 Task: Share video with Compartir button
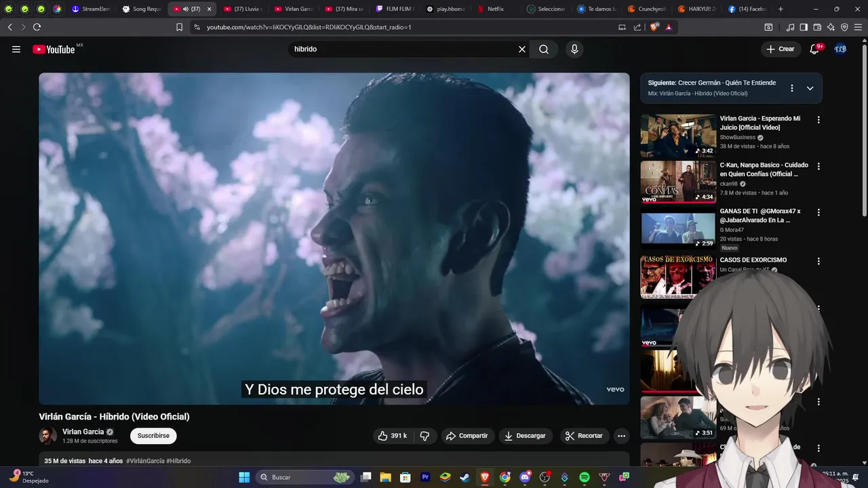(467, 436)
